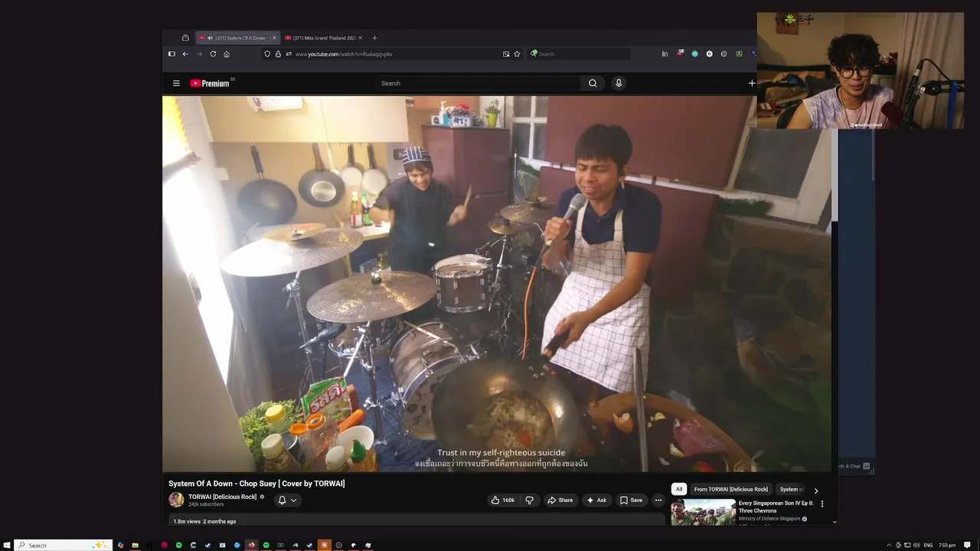Save video to a playlist
The height and width of the screenshot is (551, 980).
tap(631, 500)
